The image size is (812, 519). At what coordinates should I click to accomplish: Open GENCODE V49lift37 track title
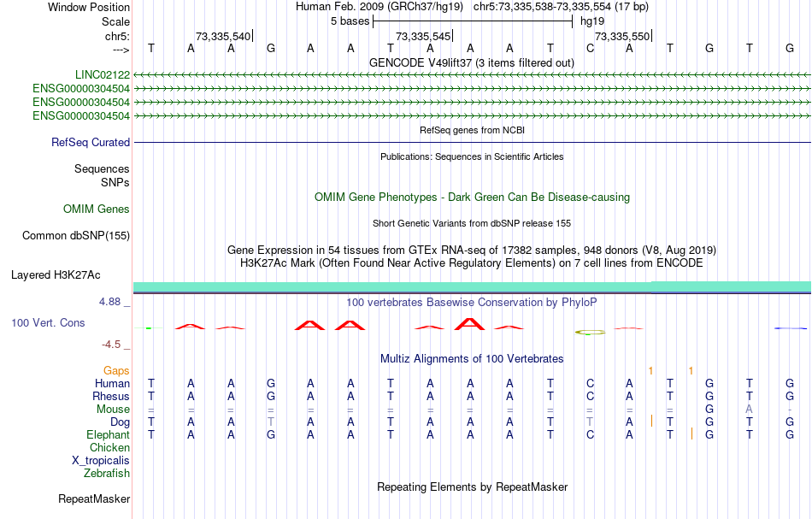[x=472, y=63]
